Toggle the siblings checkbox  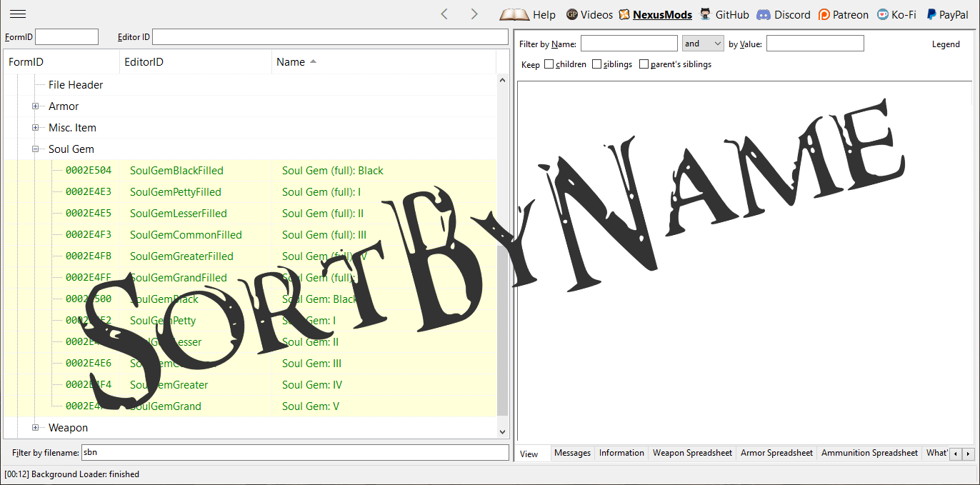coord(597,64)
